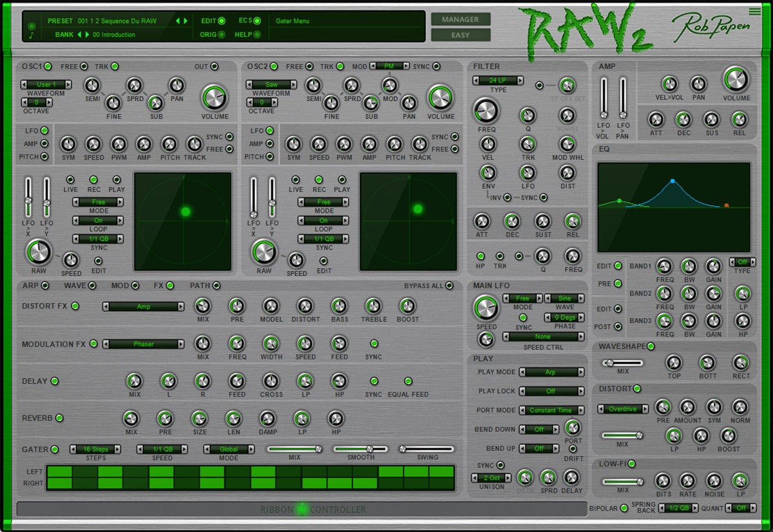
Task: Toggle the delay EQUAL FEED switch
Action: [x=408, y=381]
